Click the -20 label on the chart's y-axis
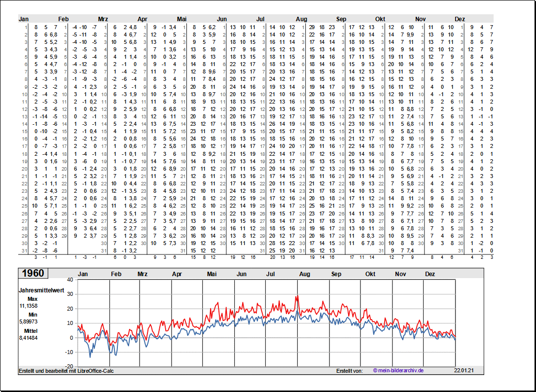Viewport: 536px width, 392px height. pos(69,366)
